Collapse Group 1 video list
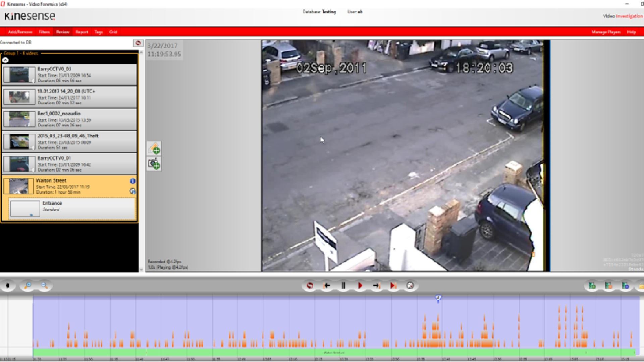 coord(5,60)
